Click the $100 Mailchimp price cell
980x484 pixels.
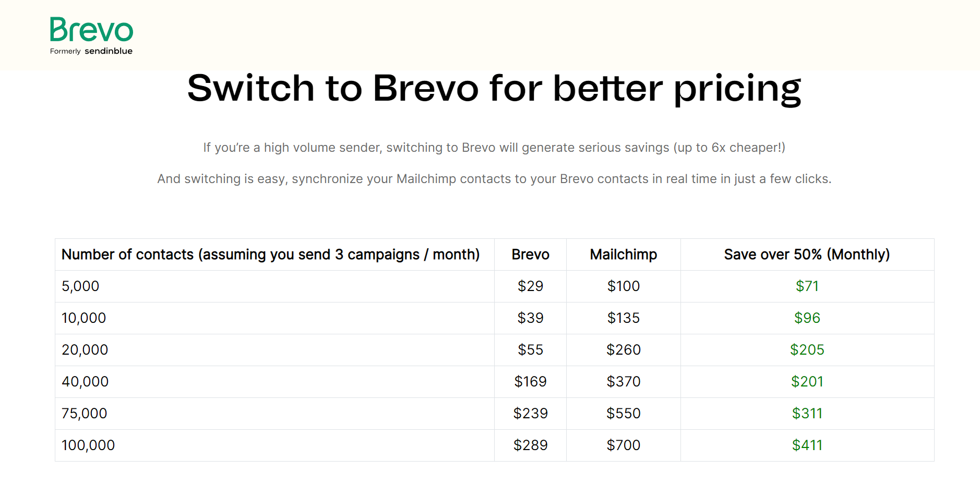pyautogui.click(x=623, y=286)
